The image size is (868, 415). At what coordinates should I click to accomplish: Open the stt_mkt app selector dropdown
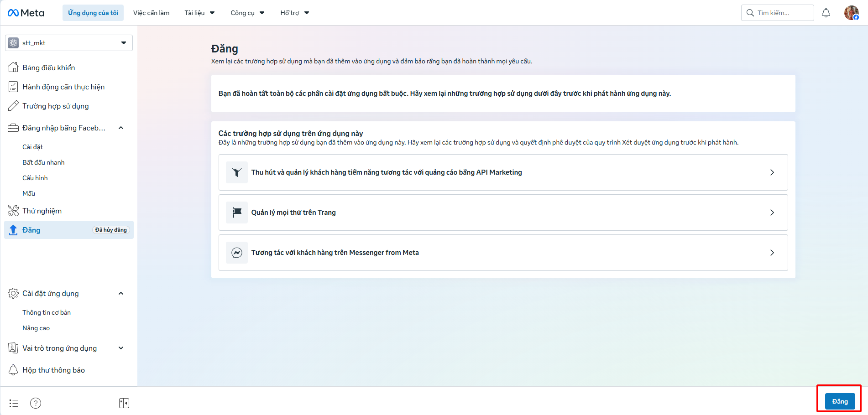click(x=69, y=43)
